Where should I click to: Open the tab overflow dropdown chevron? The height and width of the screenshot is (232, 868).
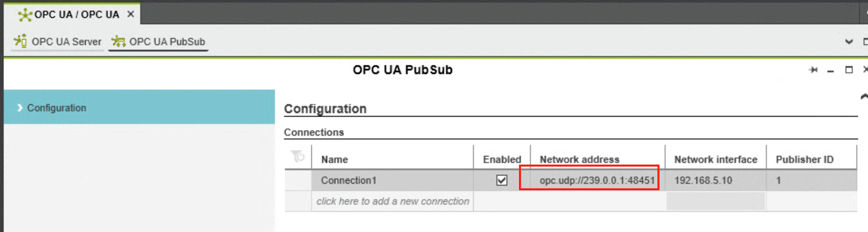(849, 42)
